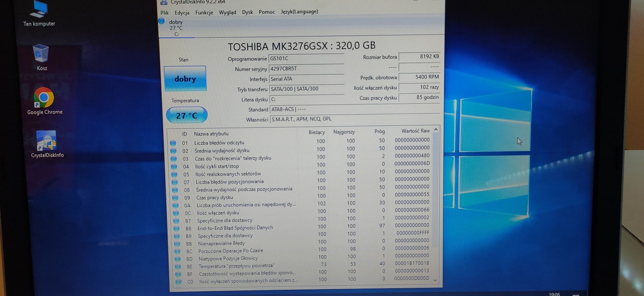Click the Wartość Raw column header
This screenshot has width=644, height=296.
point(415,131)
